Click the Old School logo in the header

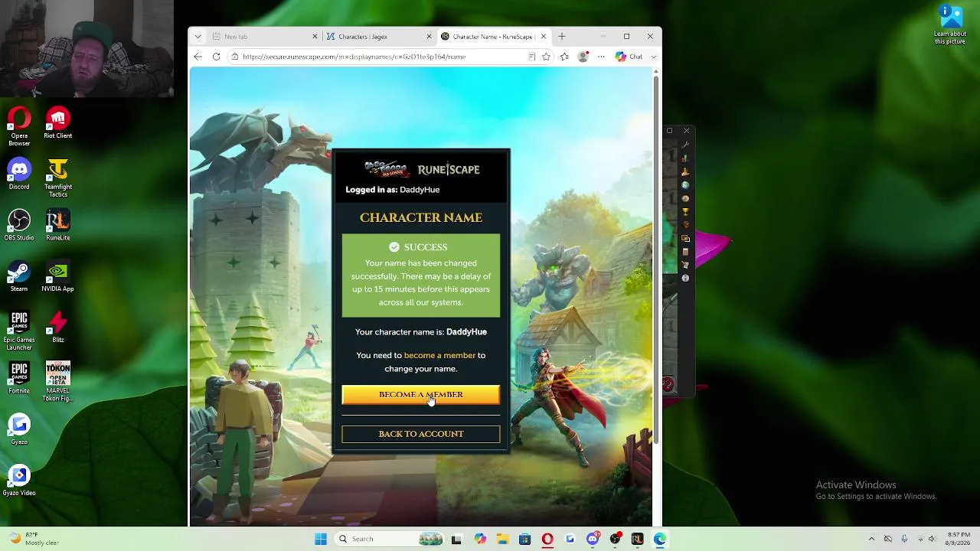[386, 169]
